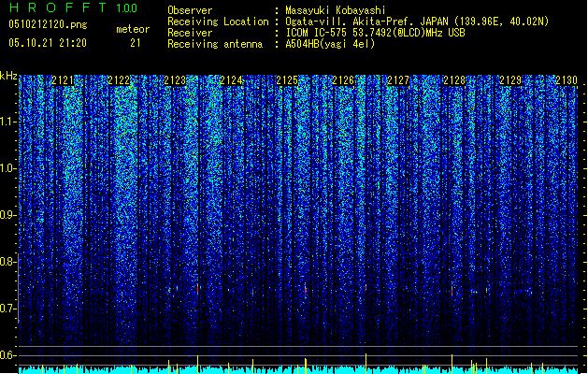Click the observer name Masayuki Kobayashi
Image resolution: width=588 pixels, height=374 pixels.
point(336,10)
